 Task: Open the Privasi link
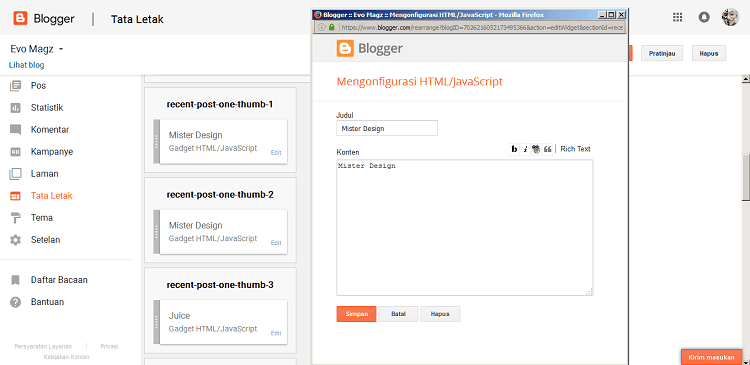pos(109,346)
